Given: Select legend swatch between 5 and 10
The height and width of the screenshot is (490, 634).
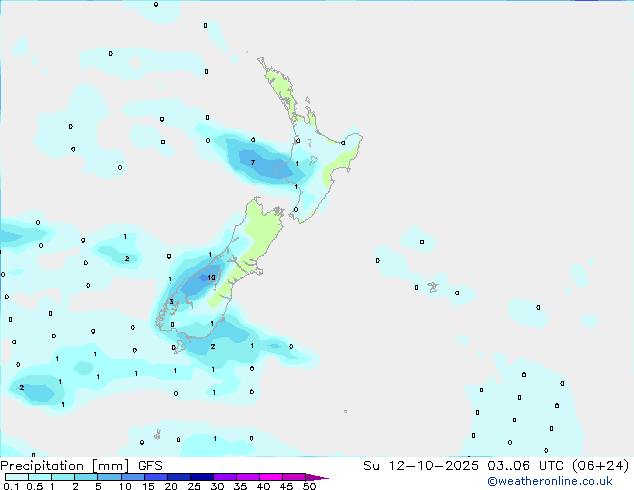Looking at the screenshot, I should point(109,477).
